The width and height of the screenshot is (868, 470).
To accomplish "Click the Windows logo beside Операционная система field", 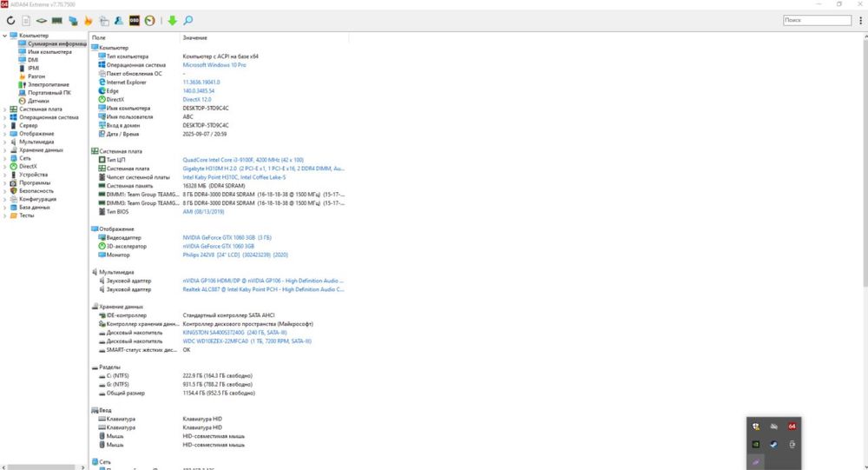I will [x=102, y=65].
